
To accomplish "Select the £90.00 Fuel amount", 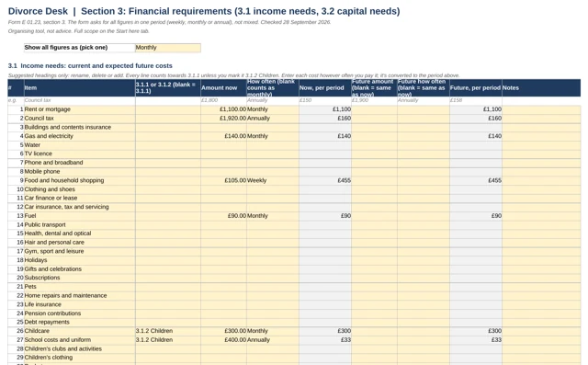I will click(223, 216).
